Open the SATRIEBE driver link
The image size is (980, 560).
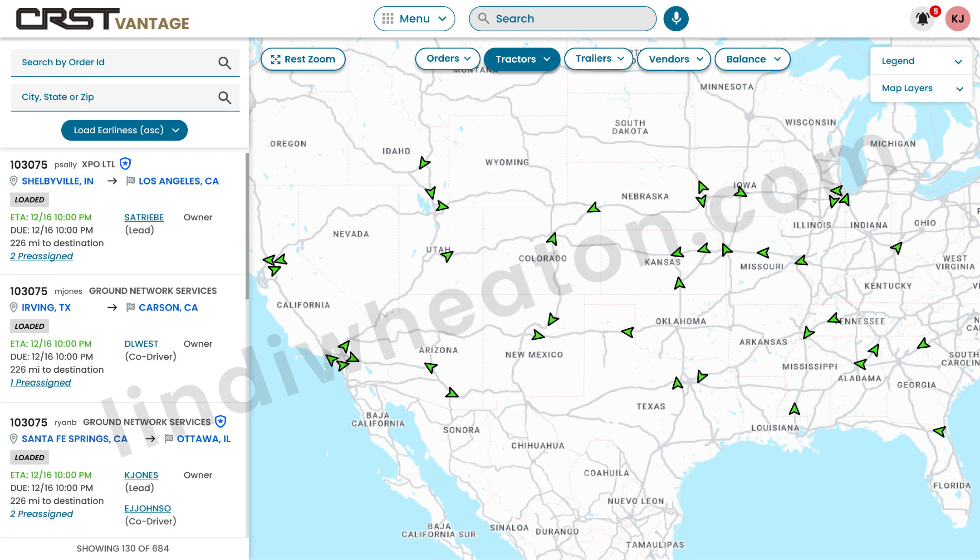[x=144, y=217]
